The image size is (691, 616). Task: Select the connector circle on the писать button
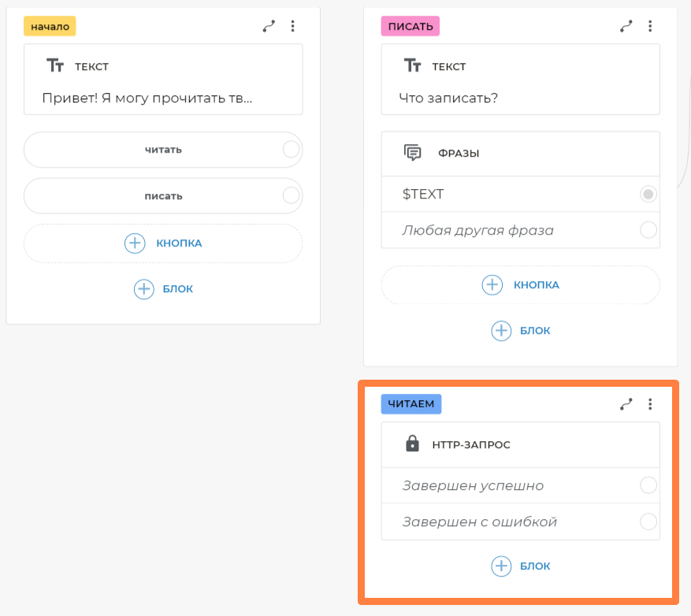pos(291,195)
